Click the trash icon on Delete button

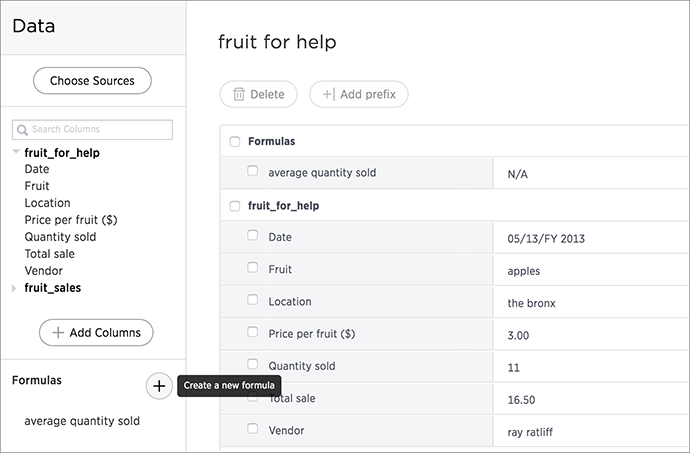(239, 94)
